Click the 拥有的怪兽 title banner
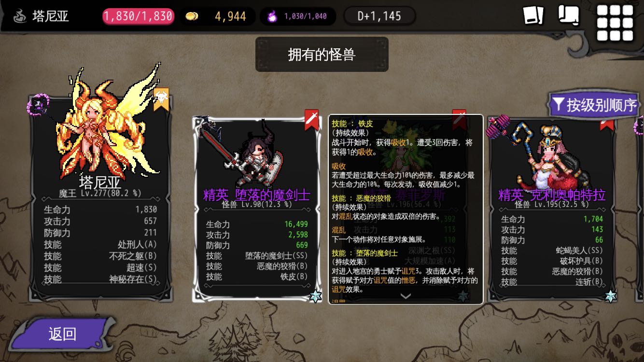 pyautogui.click(x=322, y=55)
